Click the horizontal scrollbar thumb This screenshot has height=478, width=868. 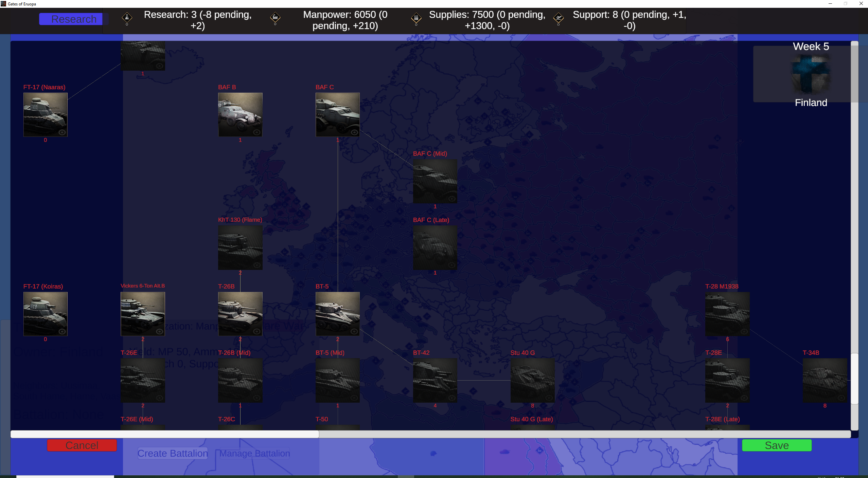click(165, 434)
